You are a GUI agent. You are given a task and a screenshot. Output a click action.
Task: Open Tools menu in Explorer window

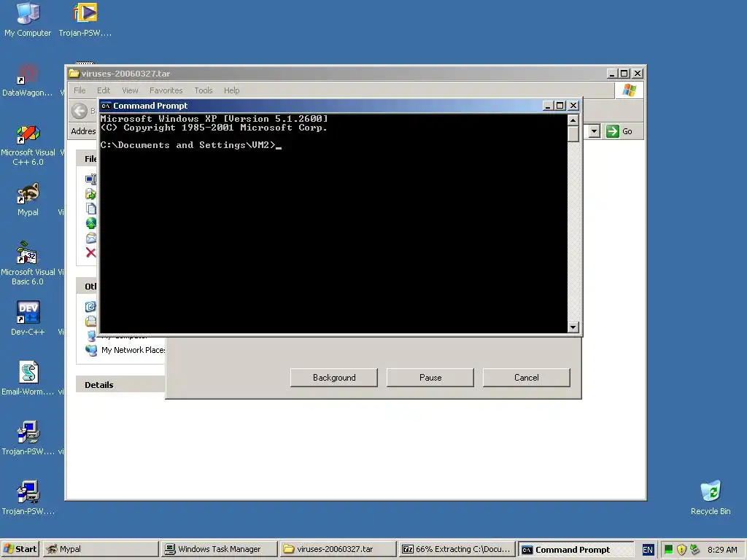tap(204, 90)
